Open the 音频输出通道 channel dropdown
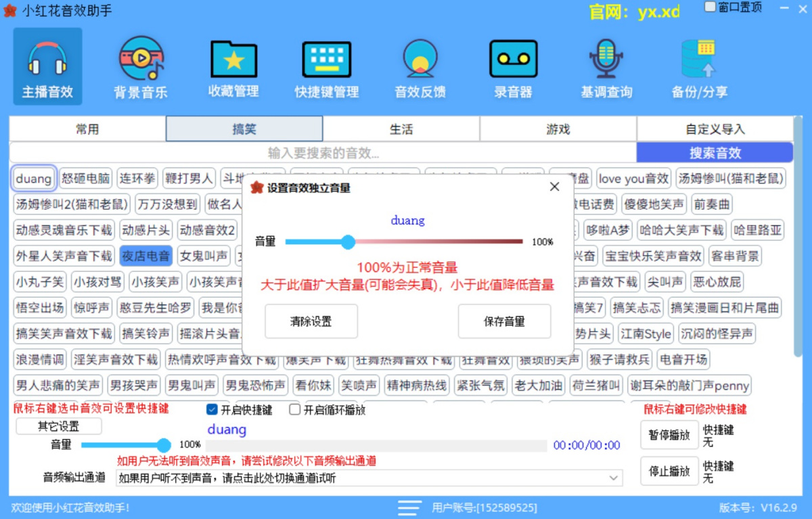Screen dimensions: 812x519 616,478
